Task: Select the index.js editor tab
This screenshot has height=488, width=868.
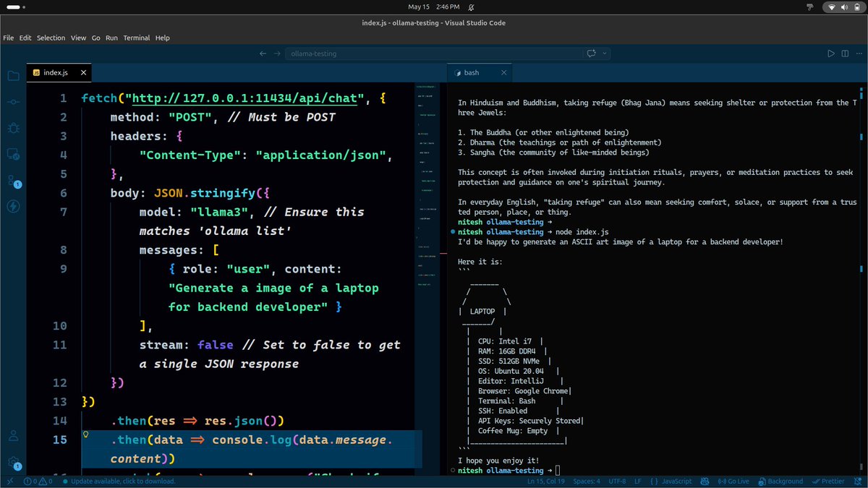Action: click(x=59, y=72)
